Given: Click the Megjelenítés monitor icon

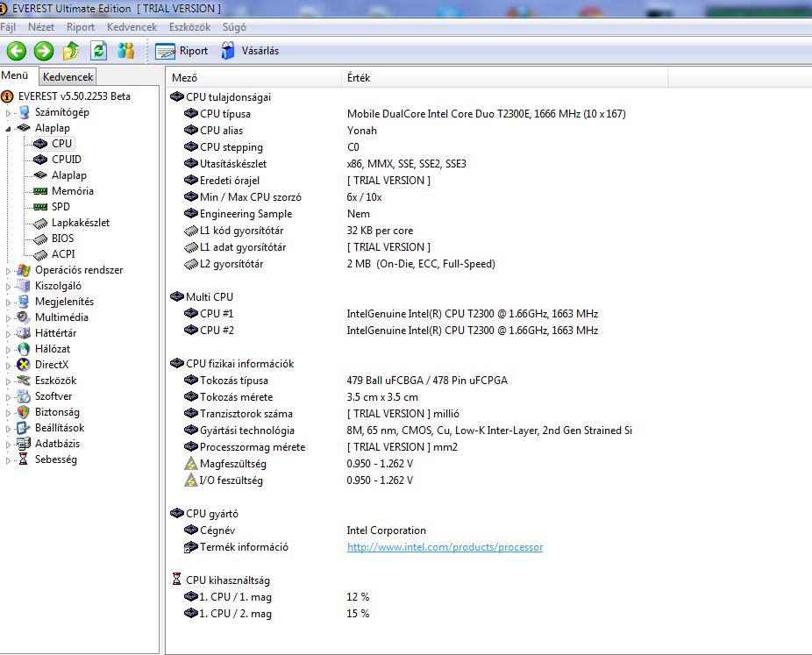Looking at the screenshot, I should (x=24, y=302).
